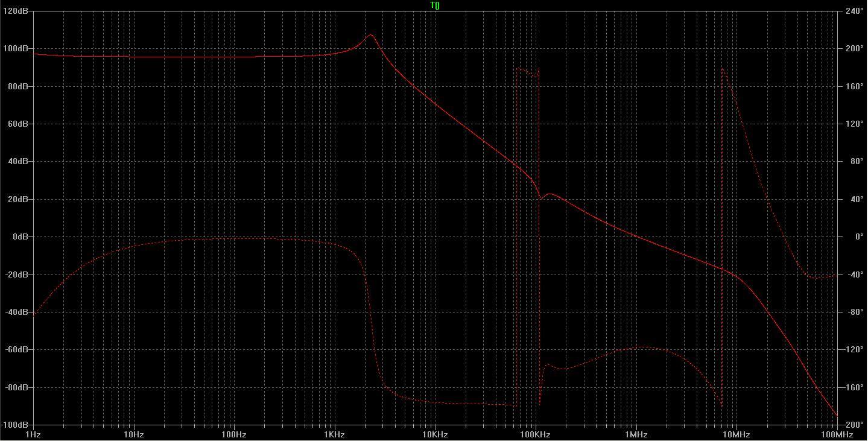Click the -80dB magnitude axis label
Image resolution: width=868 pixels, height=441 pixels.
[17, 387]
